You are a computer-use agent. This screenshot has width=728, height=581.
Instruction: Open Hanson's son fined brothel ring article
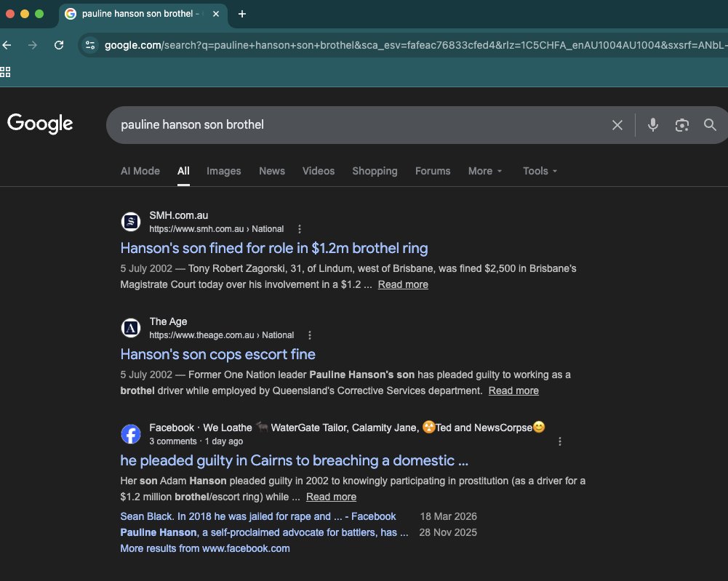coord(274,248)
